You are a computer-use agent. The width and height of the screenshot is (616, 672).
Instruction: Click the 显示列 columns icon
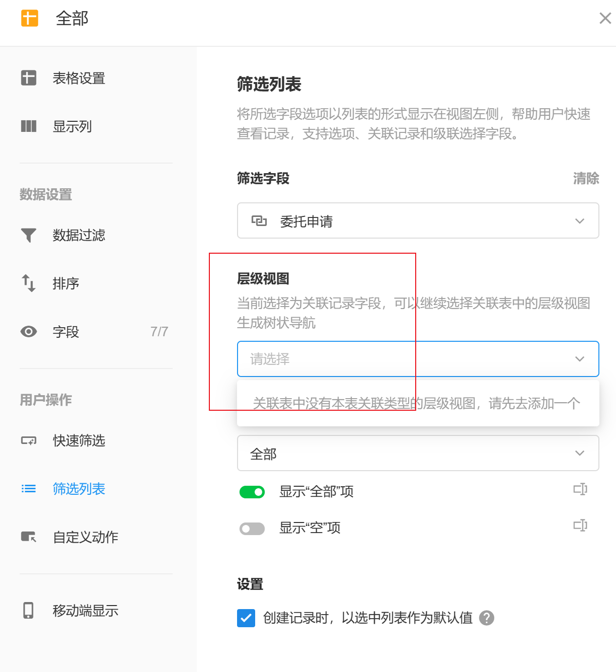tap(29, 126)
